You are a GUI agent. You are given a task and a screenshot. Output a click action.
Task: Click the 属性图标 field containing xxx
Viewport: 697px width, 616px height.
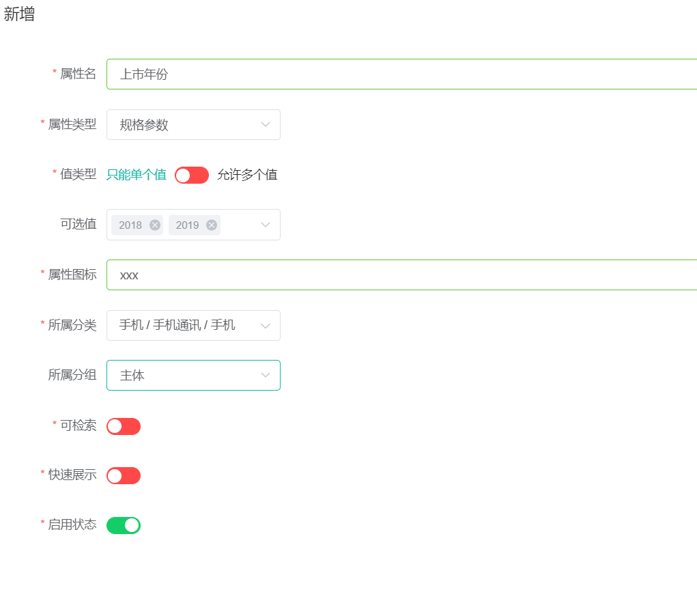click(402, 275)
